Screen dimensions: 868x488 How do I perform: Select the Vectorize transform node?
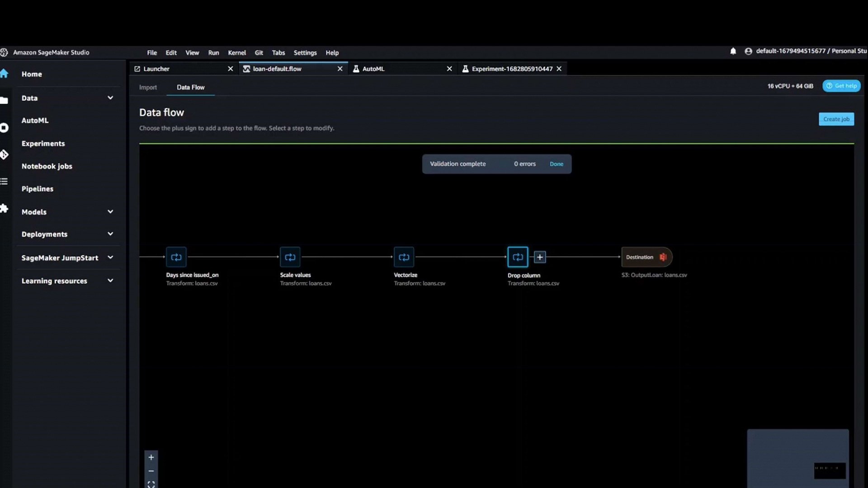[x=404, y=257]
